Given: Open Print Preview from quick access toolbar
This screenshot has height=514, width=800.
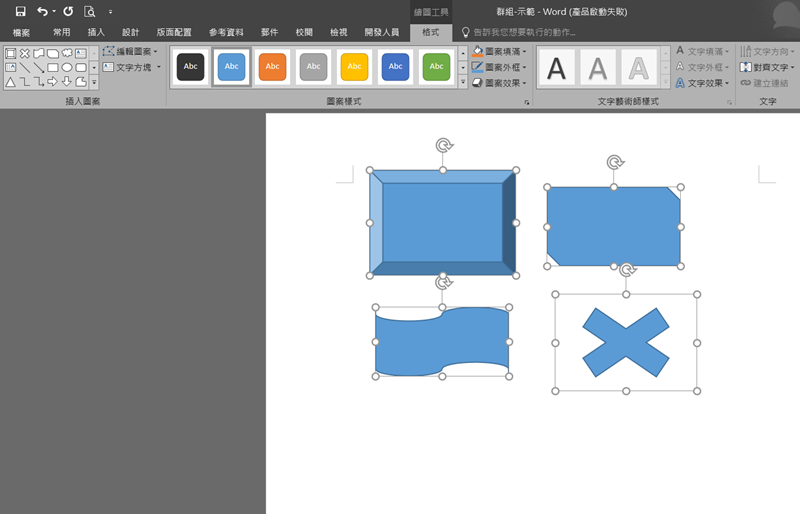Looking at the screenshot, I should pyautogui.click(x=89, y=11).
